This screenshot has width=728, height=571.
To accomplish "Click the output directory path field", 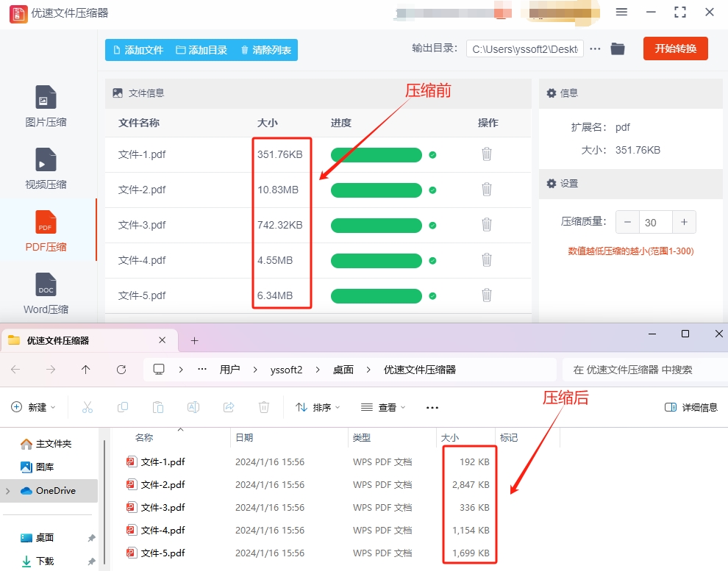I will coord(524,49).
